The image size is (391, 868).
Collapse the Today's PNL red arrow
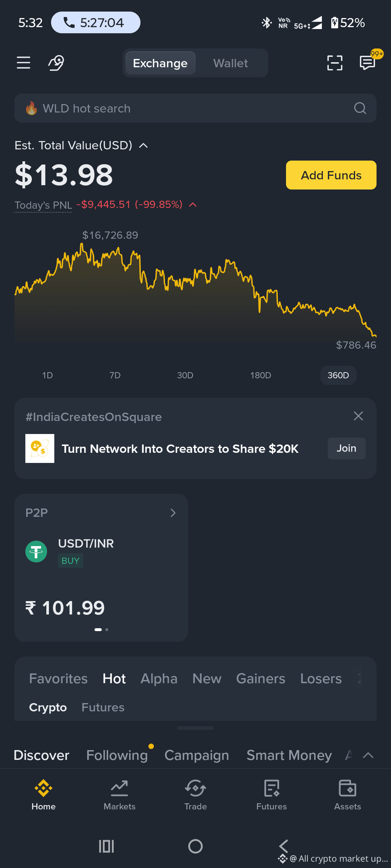click(193, 205)
